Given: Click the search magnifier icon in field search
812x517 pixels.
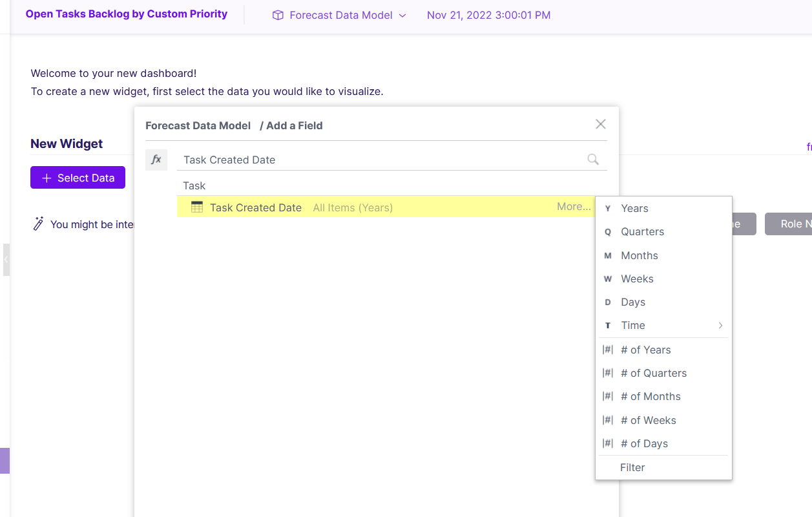Looking at the screenshot, I should 593,160.
